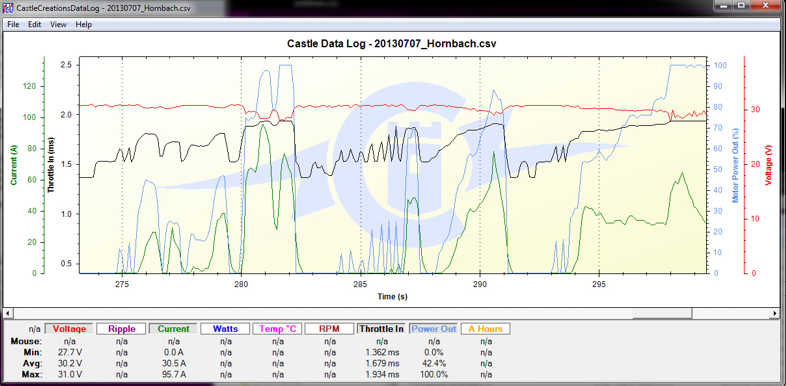Click the Castle data log app icon

(9, 9)
